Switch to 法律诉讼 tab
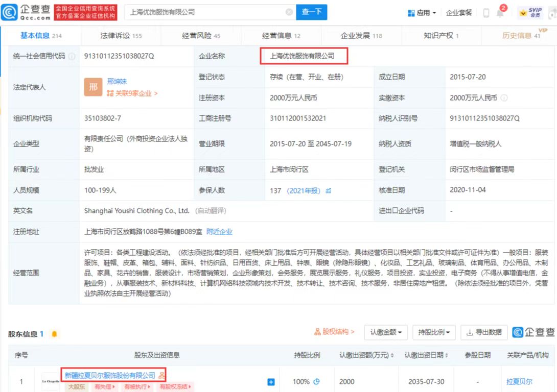 [x=121, y=36]
